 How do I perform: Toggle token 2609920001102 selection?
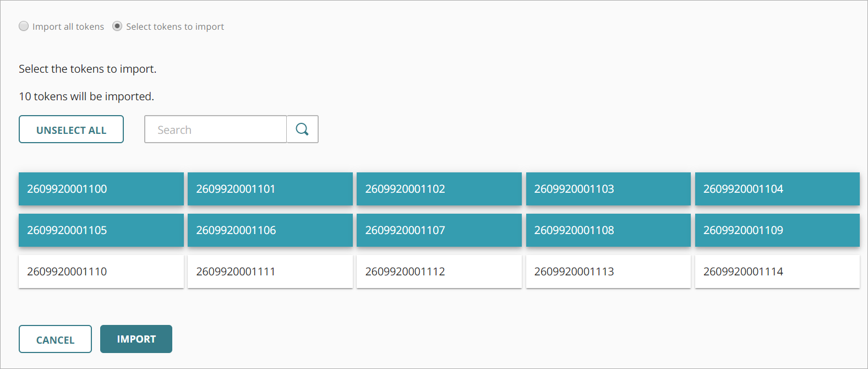(439, 189)
